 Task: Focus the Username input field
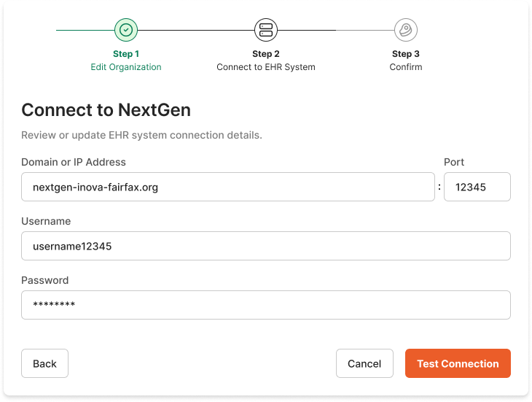pos(266,246)
